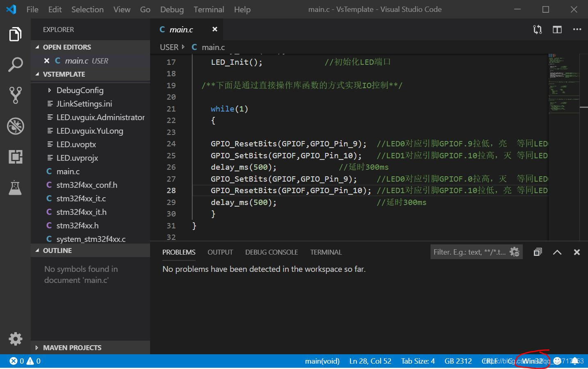
Task: Open the Edit menu
Action: tap(55, 9)
